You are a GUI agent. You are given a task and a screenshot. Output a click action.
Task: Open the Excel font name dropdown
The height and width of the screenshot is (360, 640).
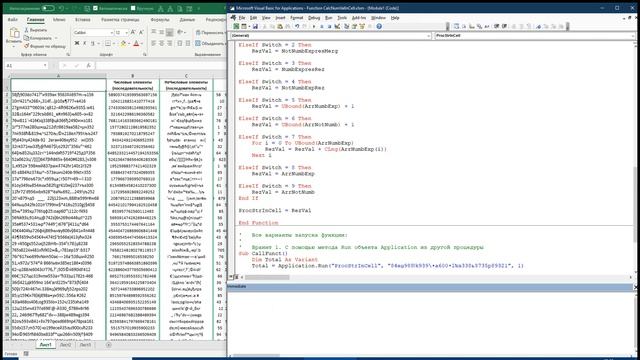point(111,33)
